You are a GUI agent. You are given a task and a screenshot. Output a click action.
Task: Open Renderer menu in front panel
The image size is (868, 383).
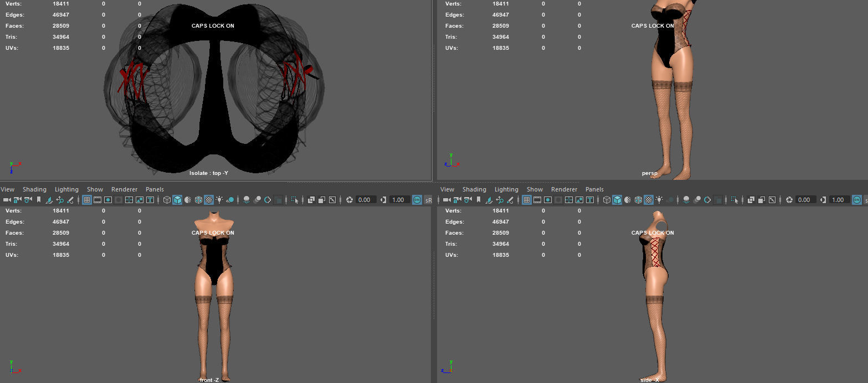tap(124, 189)
